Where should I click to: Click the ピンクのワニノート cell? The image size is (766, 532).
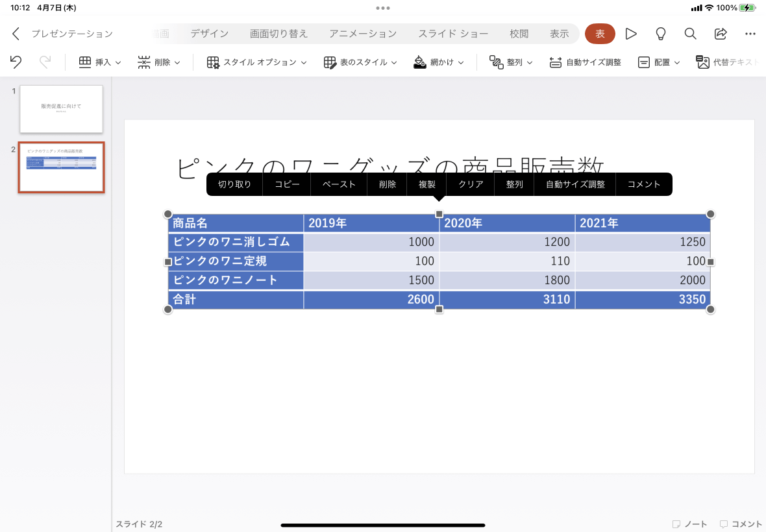[x=236, y=280]
